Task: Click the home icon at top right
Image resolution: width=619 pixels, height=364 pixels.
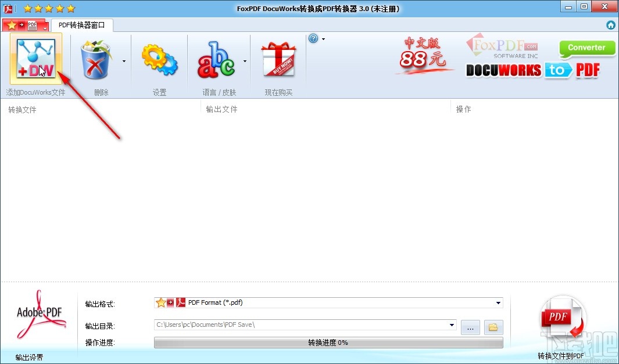Action: (x=610, y=25)
